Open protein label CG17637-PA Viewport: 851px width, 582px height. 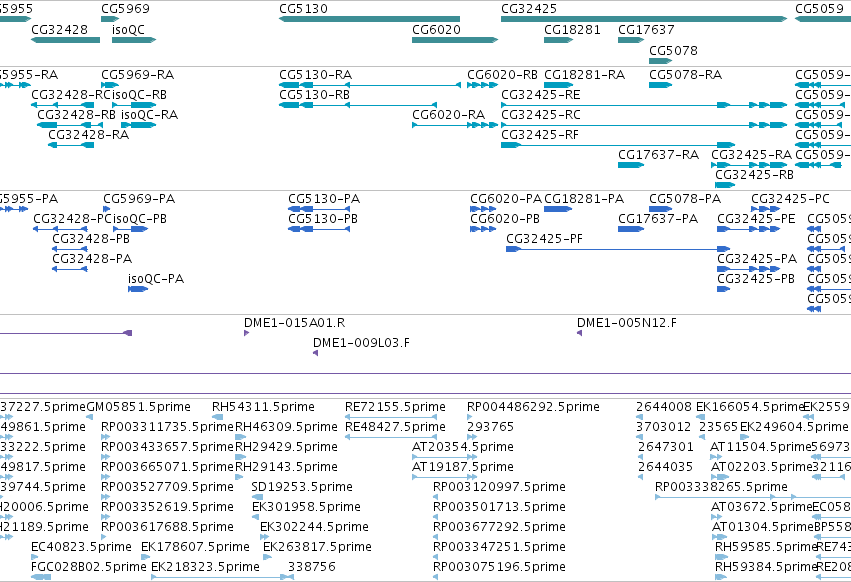click(x=658, y=219)
